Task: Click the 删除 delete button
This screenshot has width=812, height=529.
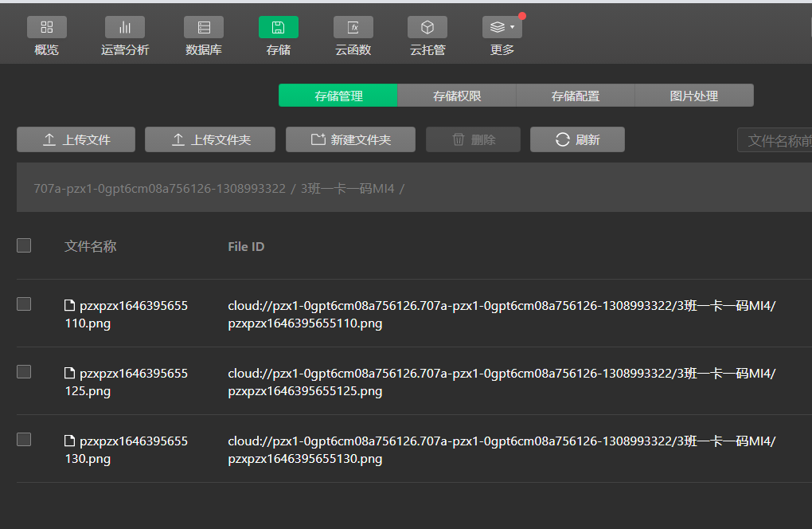Action: pos(474,139)
